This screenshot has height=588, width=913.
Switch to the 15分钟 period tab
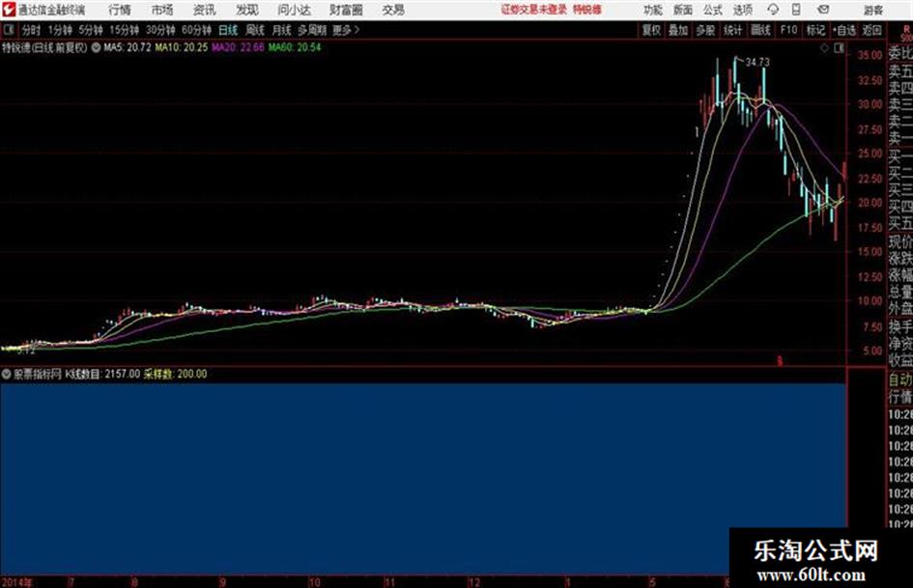(x=124, y=30)
